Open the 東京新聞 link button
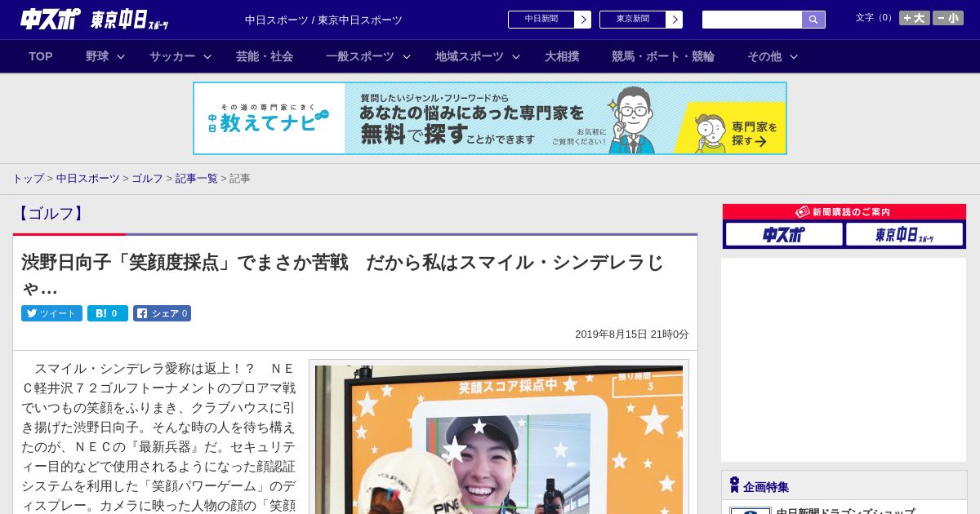Viewport: 980px width, 514px height. 633,20
